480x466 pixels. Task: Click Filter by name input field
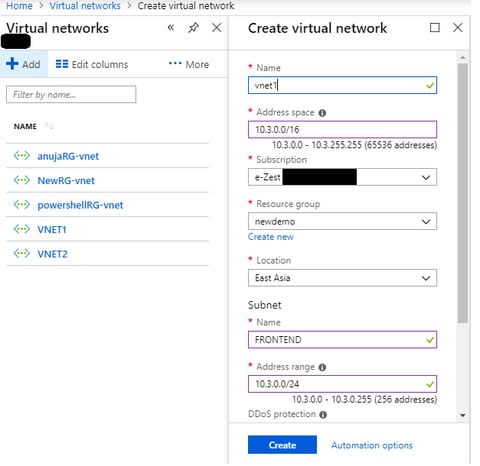tap(71, 94)
